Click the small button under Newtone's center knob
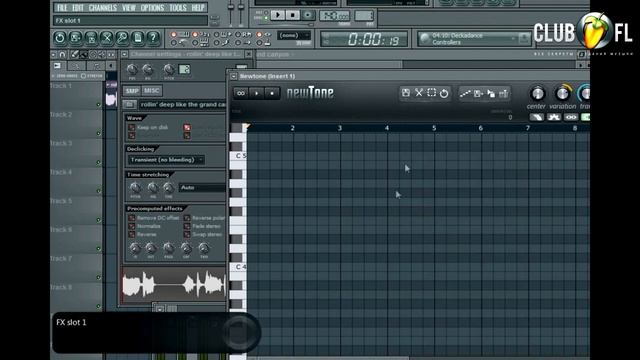 click(537, 117)
